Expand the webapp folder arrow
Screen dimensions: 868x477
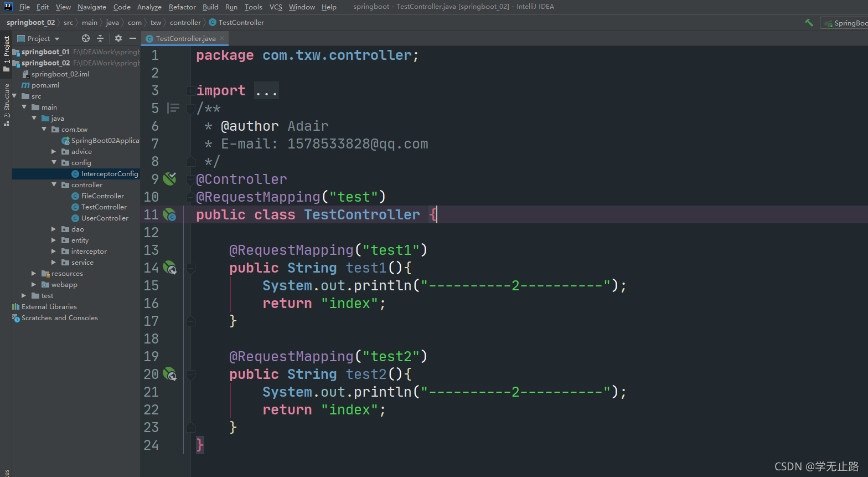click(x=34, y=284)
